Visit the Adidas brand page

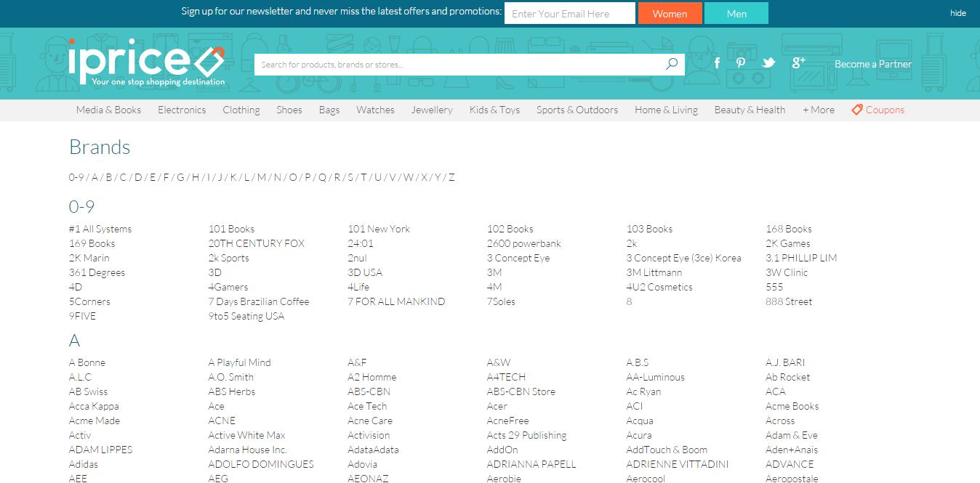pyautogui.click(x=84, y=464)
